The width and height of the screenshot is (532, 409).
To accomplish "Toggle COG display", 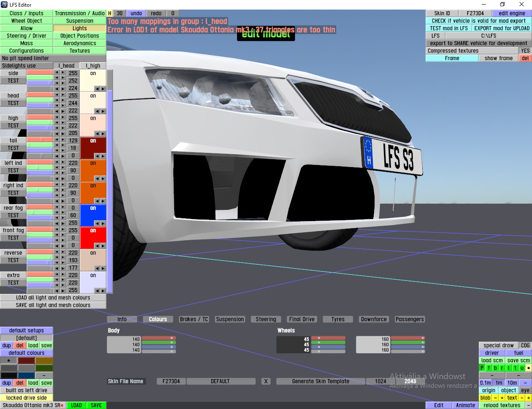I will pyautogui.click(x=525, y=345).
